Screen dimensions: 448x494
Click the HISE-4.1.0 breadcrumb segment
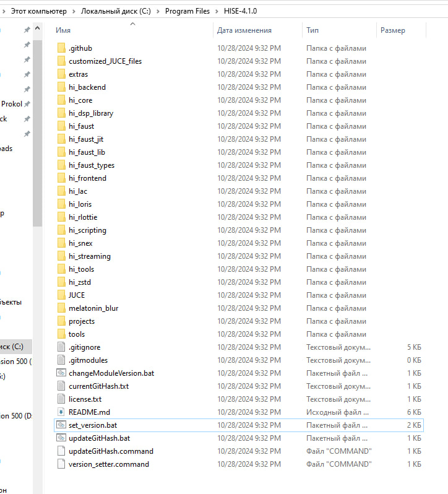(x=240, y=11)
